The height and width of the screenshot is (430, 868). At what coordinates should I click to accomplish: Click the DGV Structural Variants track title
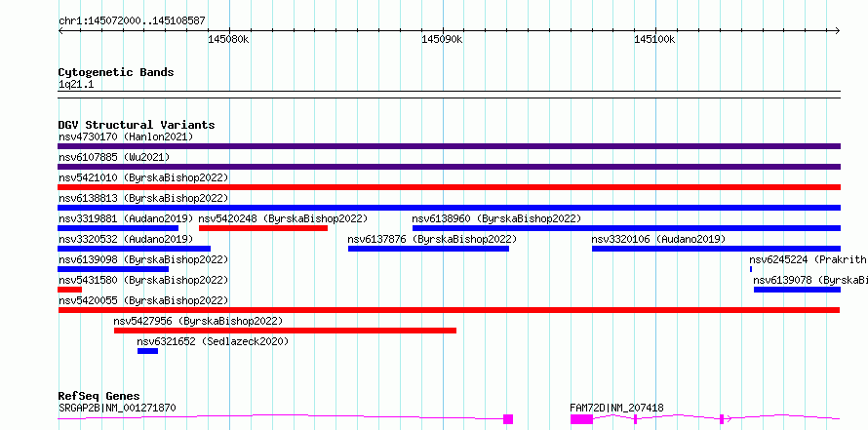tap(137, 125)
